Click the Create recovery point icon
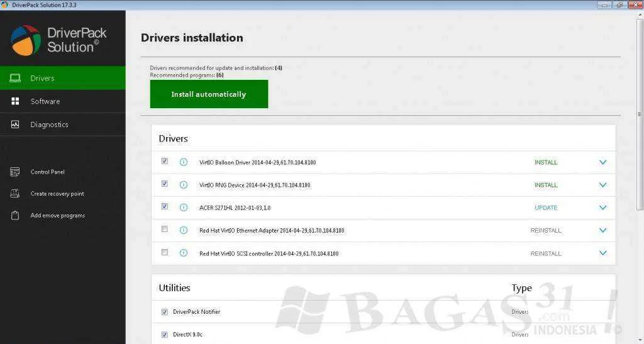The width and height of the screenshot is (644, 344). [15, 193]
